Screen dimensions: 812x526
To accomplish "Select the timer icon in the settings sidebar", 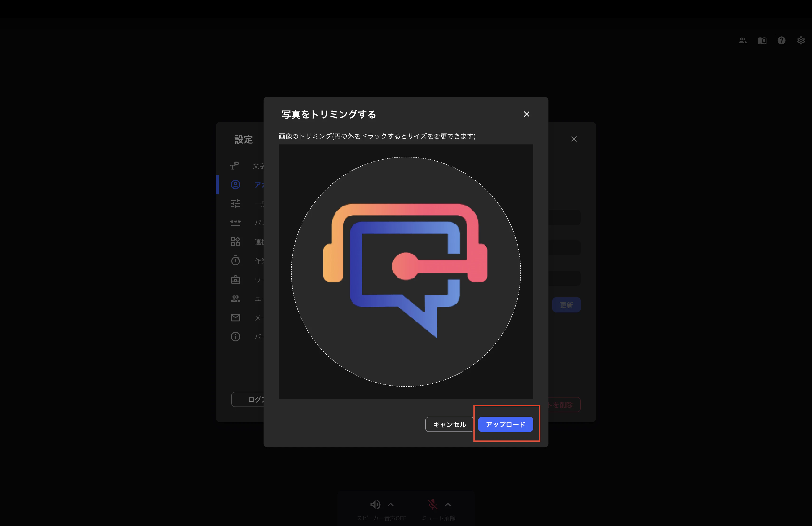I will [236, 260].
